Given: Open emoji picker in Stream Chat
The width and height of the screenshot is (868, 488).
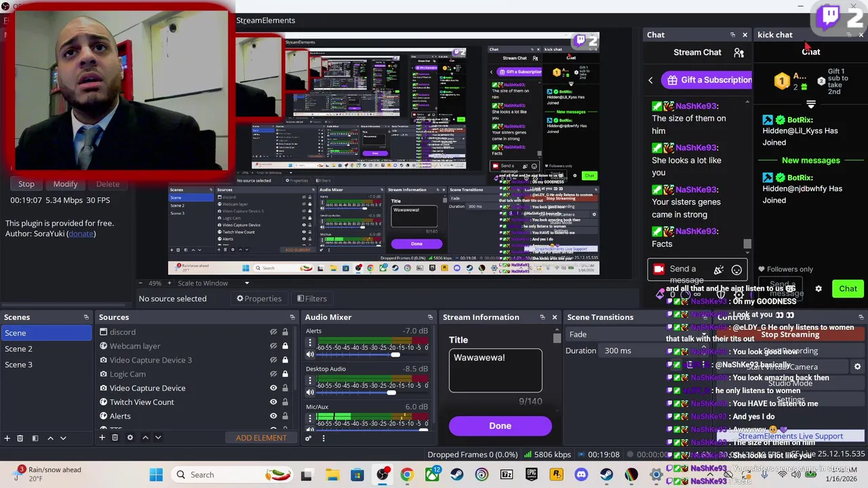Looking at the screenshot, I should (736, 270).
